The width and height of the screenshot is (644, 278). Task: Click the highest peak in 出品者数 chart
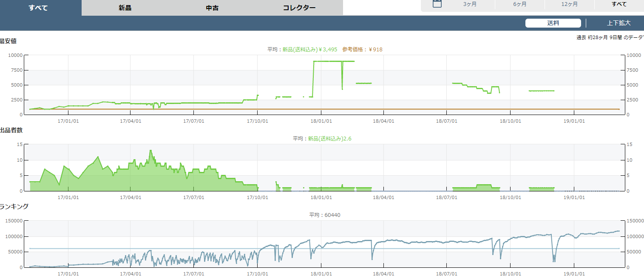coord(150,151)
